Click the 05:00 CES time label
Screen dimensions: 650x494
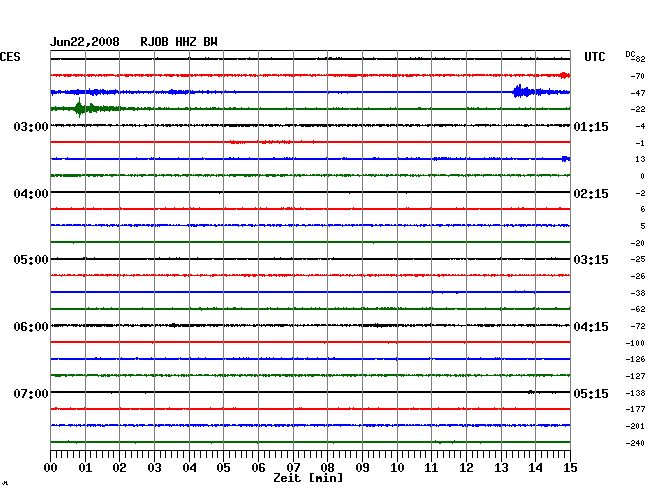coord(31,260)
